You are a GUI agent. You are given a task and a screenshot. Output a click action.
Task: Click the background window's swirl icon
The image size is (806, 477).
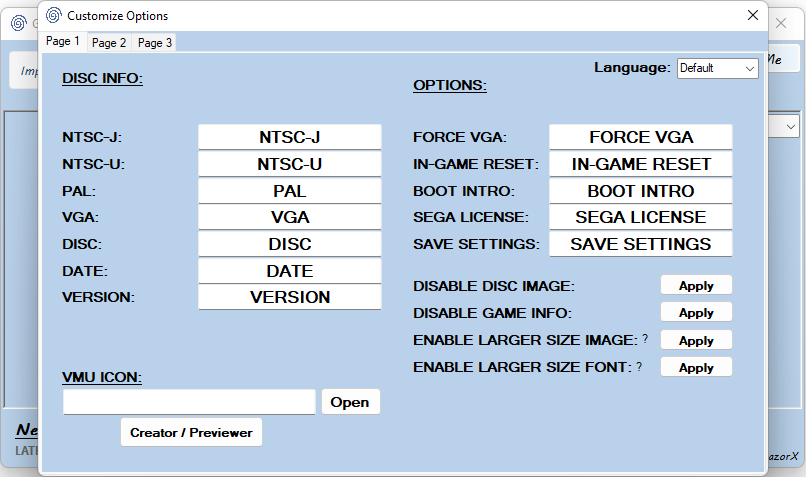(19, 23)
